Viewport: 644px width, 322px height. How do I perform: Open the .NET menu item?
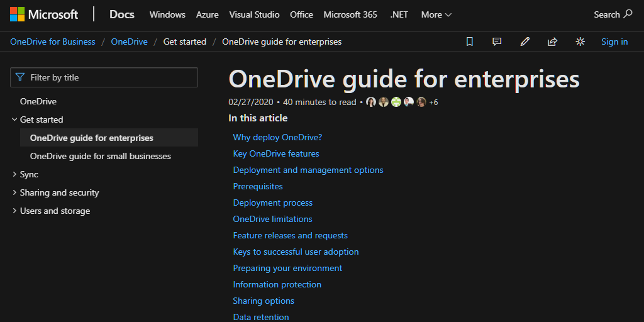pyautogui.click(x=399, y=15)
